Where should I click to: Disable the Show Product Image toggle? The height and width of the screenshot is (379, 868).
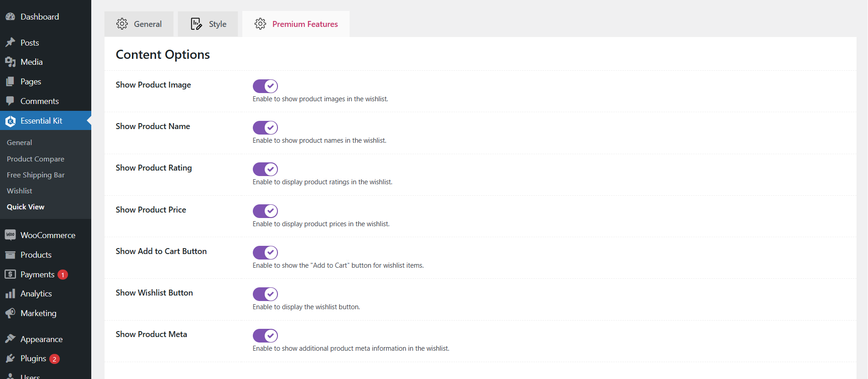[265, 86]
